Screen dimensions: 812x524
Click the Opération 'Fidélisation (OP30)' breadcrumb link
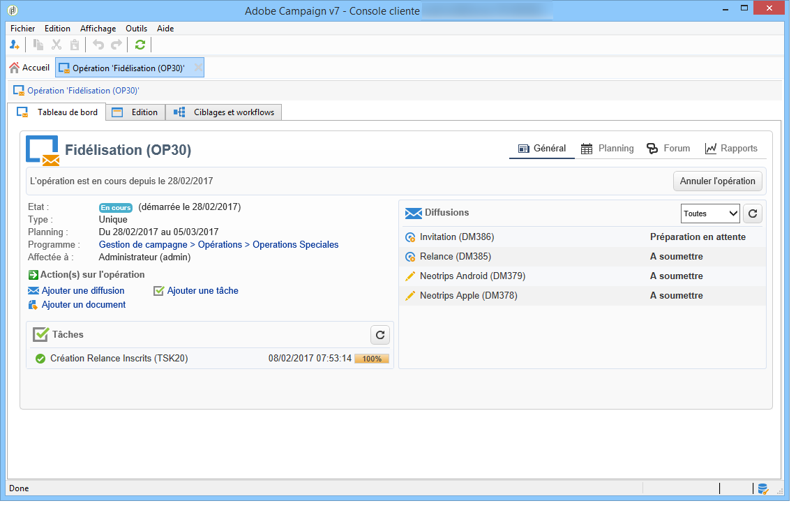(83, 91)
